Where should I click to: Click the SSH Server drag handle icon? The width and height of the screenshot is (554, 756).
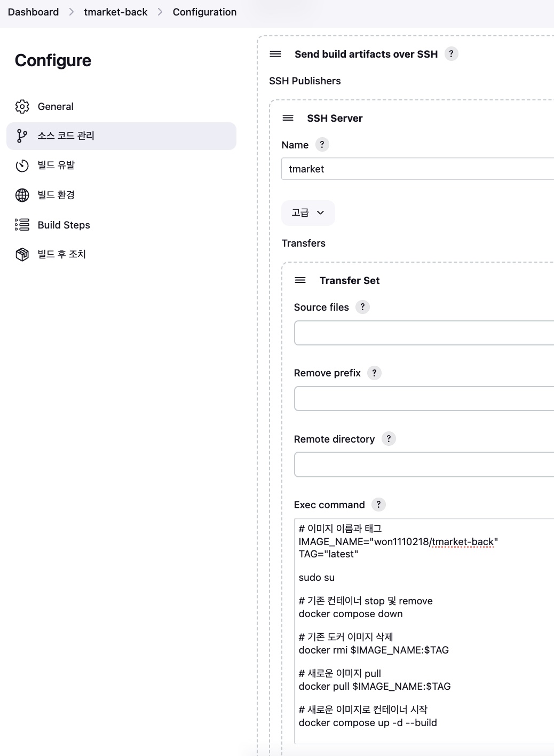pos(288,118)
